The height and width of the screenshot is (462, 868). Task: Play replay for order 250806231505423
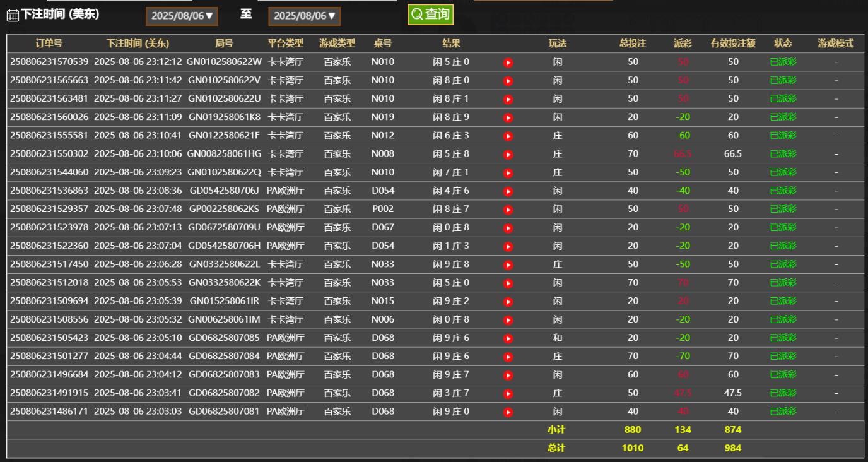click(x=508, y=338)
